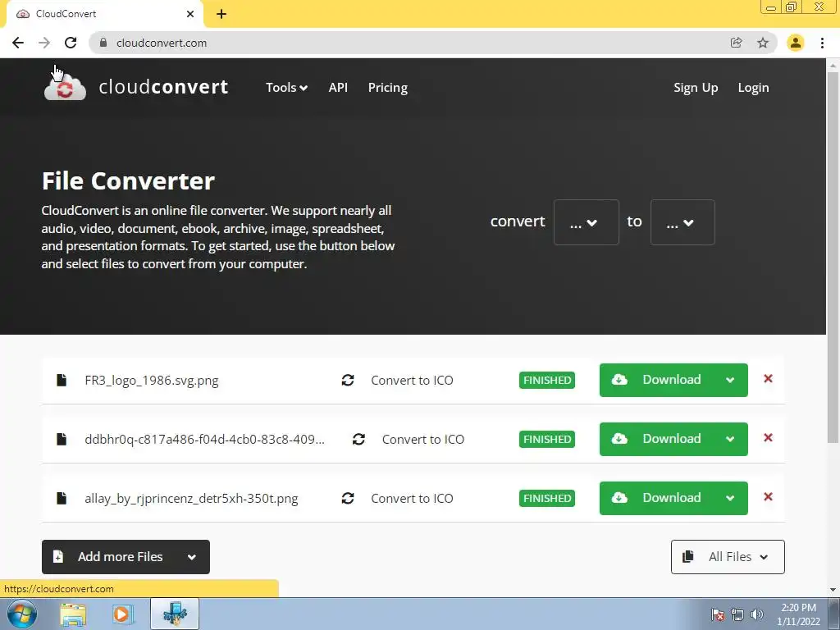Screen dimensions: 840x630
Task: Click the FINISHED badge in FR3_logo row
Action: click(547, 380)
